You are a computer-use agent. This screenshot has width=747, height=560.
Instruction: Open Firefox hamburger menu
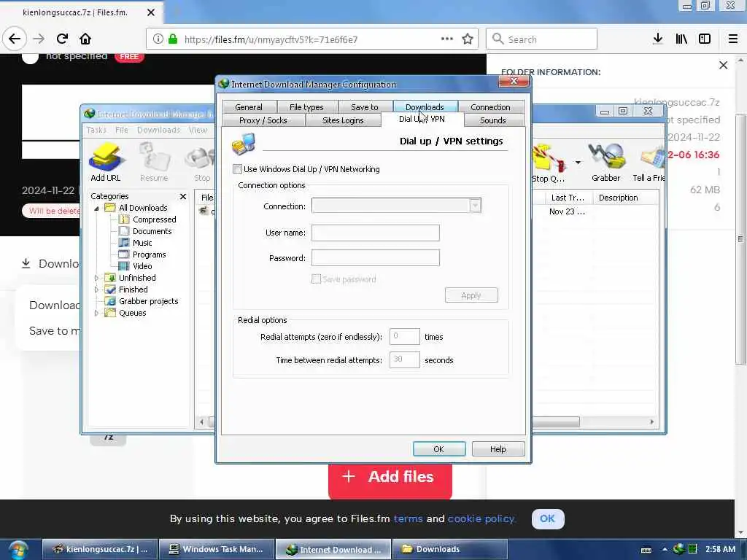[x=732, y=39]
